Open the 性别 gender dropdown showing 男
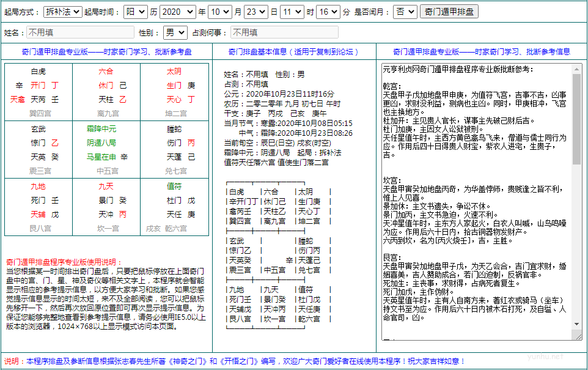The width and height of the screenshot is (588, 370). [x=174, y=32]
